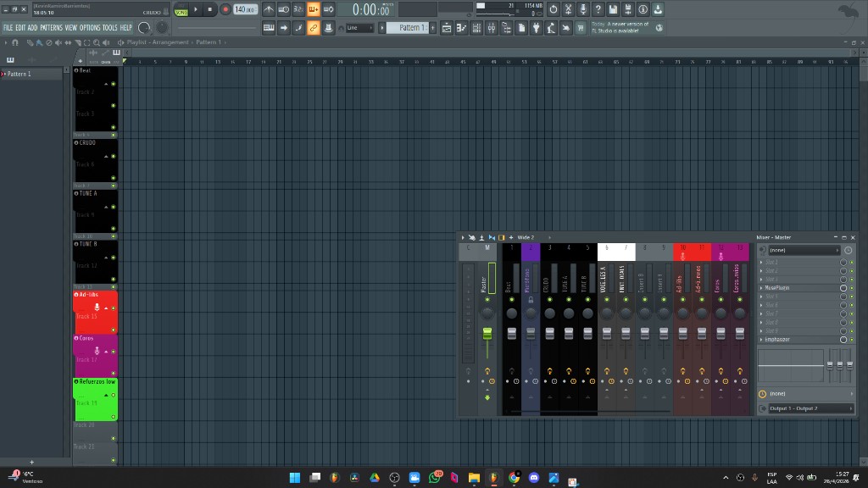Click the microphone recording icon in toolbar
868x488 pixels.
click(583, 9)
